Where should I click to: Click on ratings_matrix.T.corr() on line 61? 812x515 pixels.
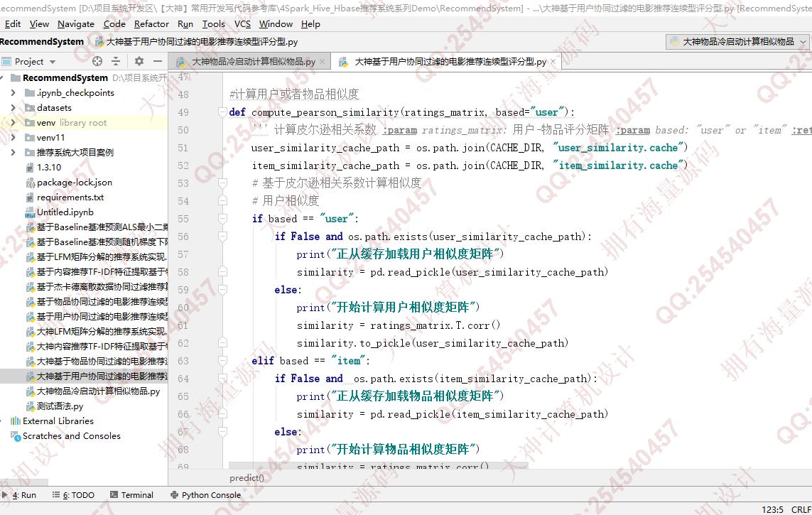point(435,325)
